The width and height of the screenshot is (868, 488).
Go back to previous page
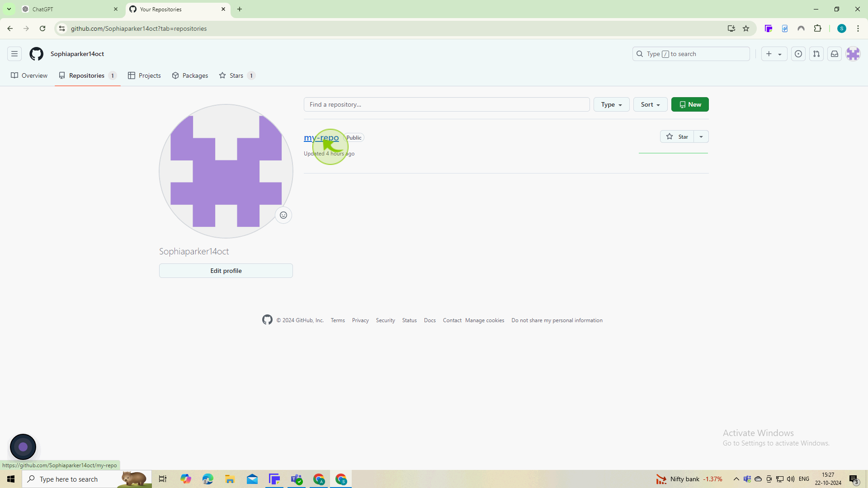coord(10,28)
